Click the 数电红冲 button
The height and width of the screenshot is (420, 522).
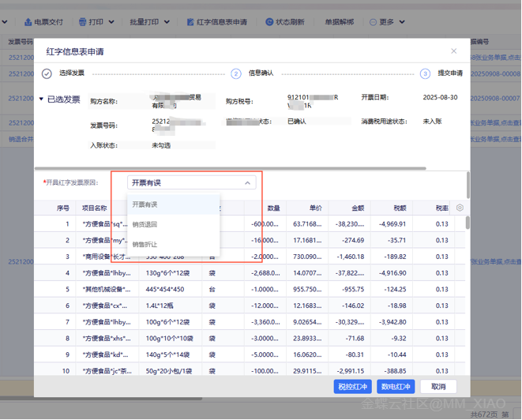click(x=396, y=386)
